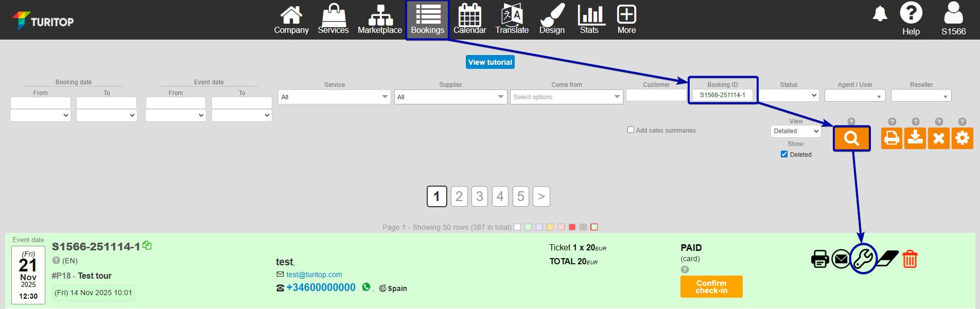
Task: Select the solid red color legend swatch
Action: coord(572,227)
